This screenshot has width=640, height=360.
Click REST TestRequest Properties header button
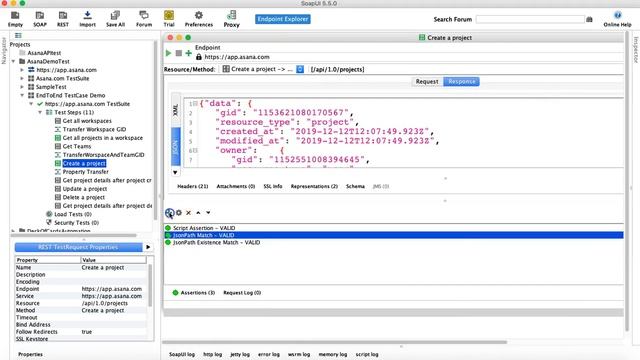[x=78, y=247]
